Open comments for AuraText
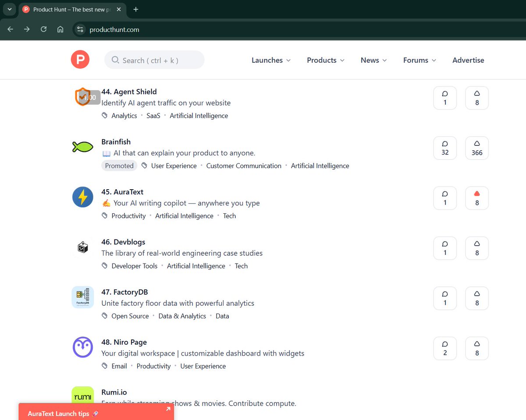Image resolution: width=526 pixels, height=420 pixels. (445, 198)
